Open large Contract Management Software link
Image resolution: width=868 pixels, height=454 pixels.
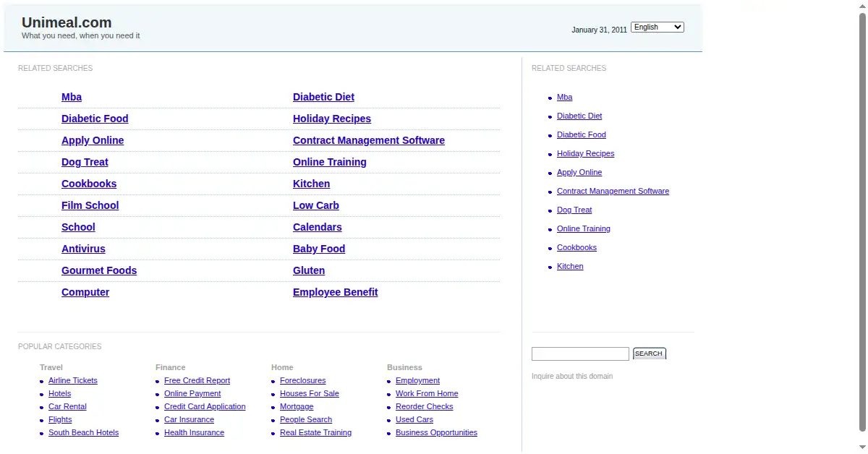pos(369,140)
